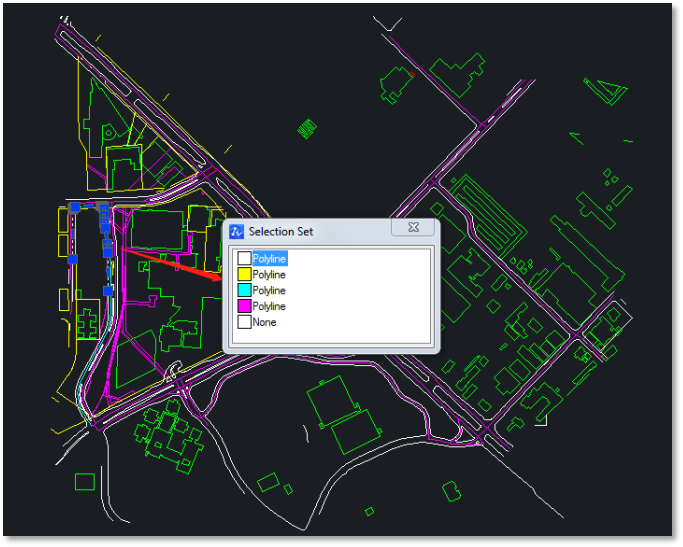Click the yellow color swatch

point(244,275)
